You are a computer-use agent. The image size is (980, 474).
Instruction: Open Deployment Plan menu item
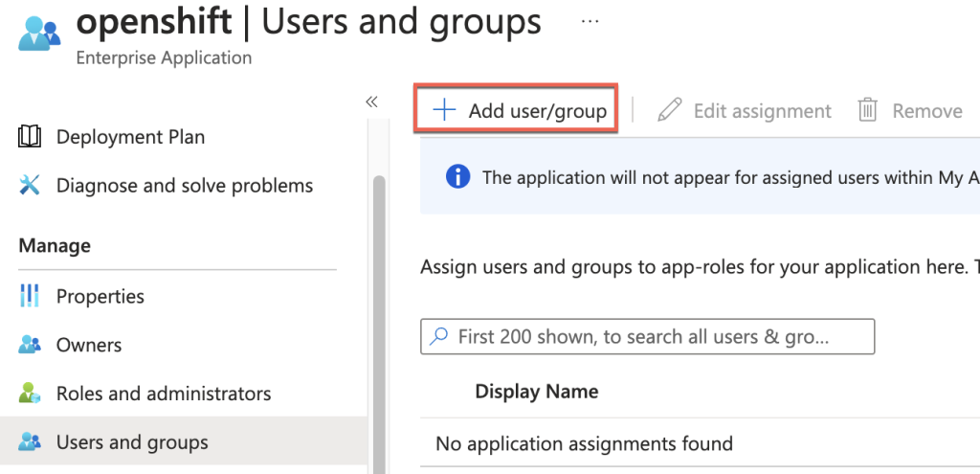point(130,137)
